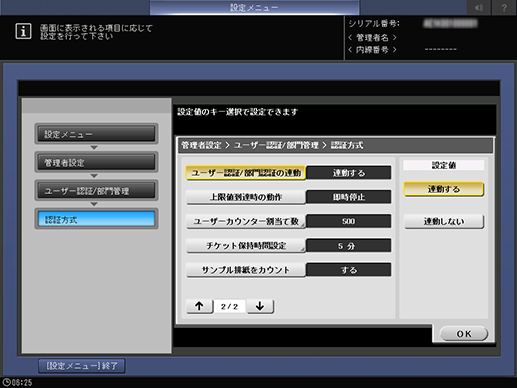Click the 2/2 page indicator
This screenshot has height=388, width=517.
tap(229, 306)
